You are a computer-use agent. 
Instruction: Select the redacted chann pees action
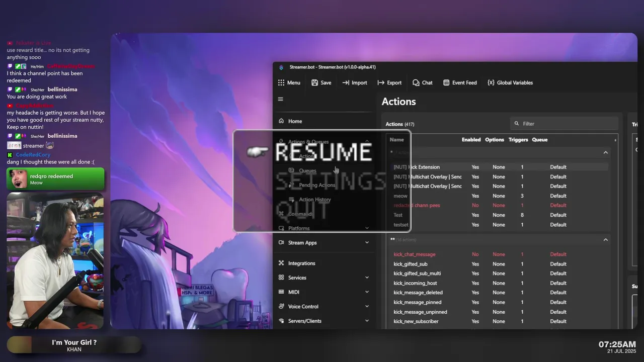(x=497, y=205)
